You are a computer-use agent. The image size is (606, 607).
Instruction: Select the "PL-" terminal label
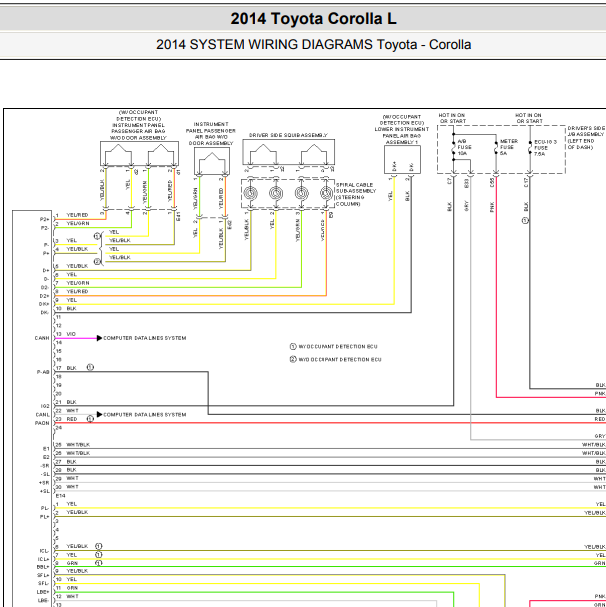[45, 509]
